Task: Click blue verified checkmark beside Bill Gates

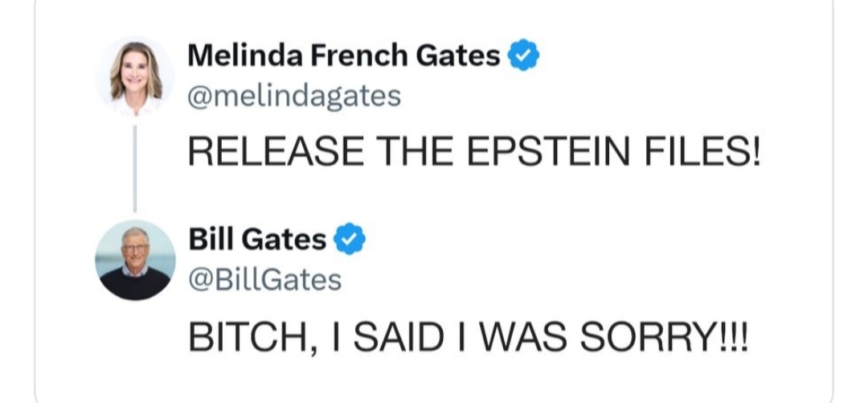Action: tap(350, 238)
